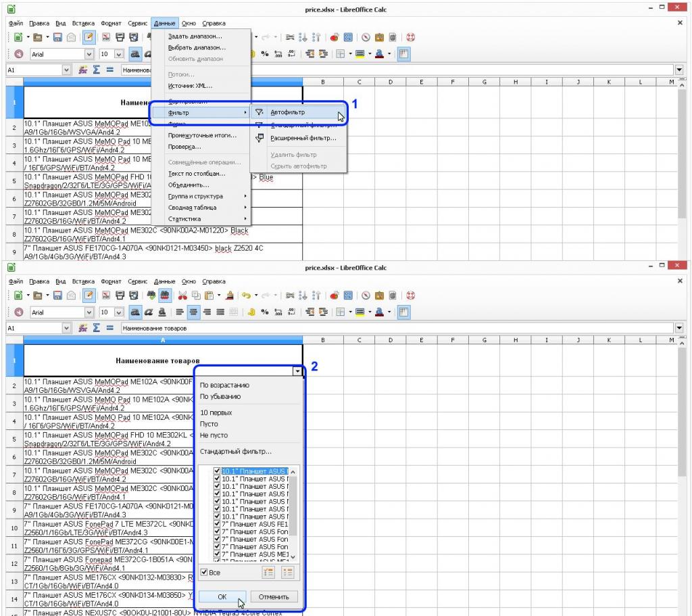Uncheck '7" Планшет ASUS FE1' filter item

point(217,524)
